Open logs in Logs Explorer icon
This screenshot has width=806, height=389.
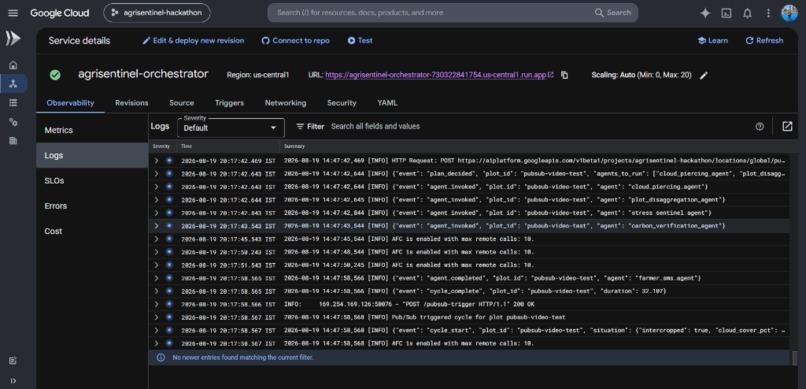[787, 126]
